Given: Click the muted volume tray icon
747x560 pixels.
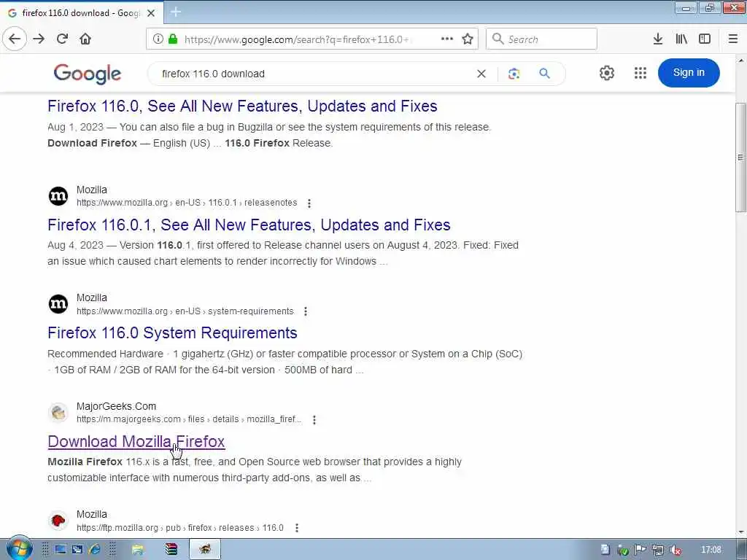Looking at the screenshot, I should (x=675, y=550).
